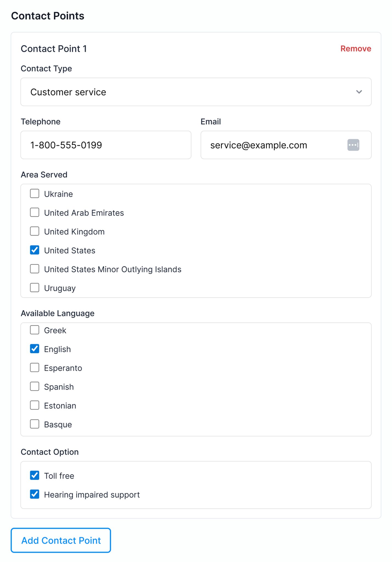392x562 pixels.
Task: Check the Esperanto language checkbox
Action: 35,368
